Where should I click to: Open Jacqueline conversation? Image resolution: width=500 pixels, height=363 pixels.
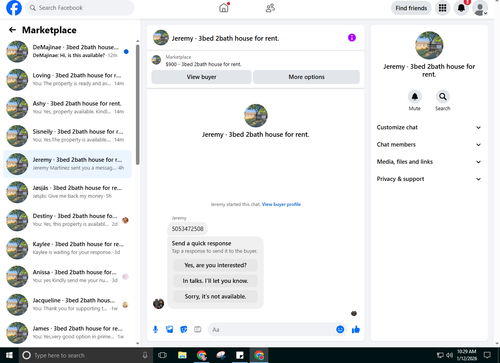67,304
